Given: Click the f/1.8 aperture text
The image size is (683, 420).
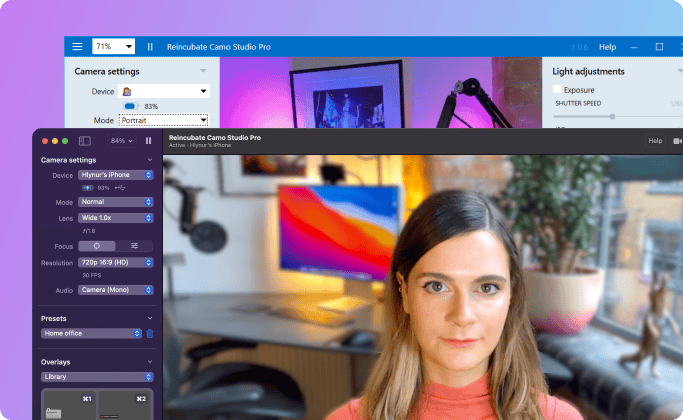Looking at the screenshot, I should point(89,231).
